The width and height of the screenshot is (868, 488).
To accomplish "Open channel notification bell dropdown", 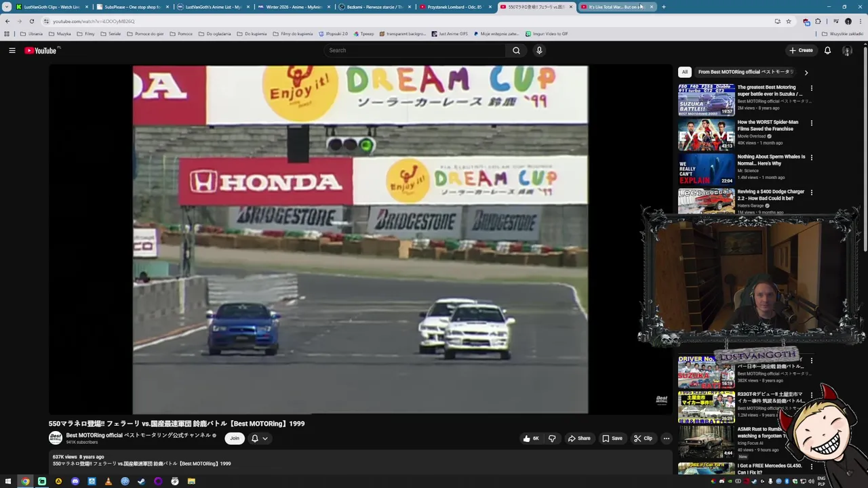I will (259, 439).
